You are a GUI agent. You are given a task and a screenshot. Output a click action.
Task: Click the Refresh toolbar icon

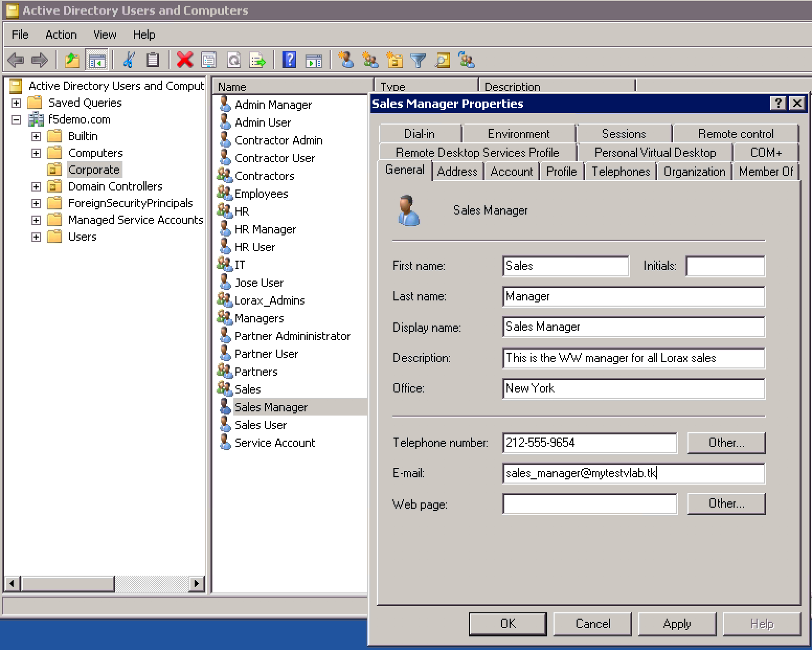234,60
